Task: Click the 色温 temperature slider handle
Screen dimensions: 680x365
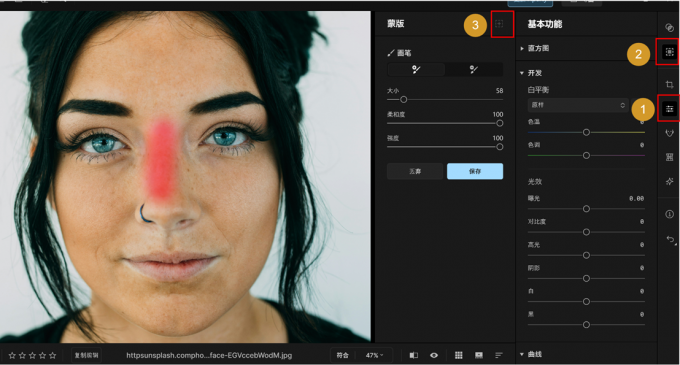Action: [586, 132]
